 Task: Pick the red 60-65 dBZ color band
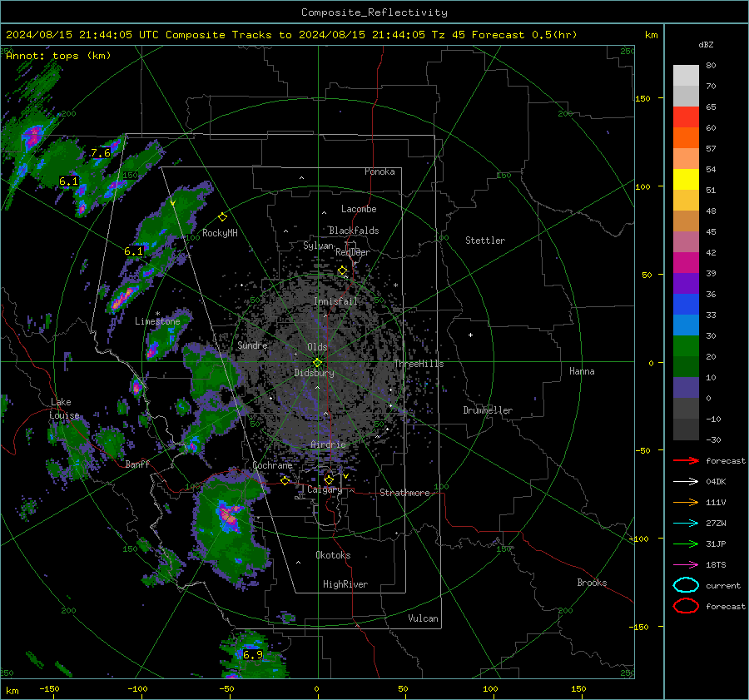[x=686, y=117]
